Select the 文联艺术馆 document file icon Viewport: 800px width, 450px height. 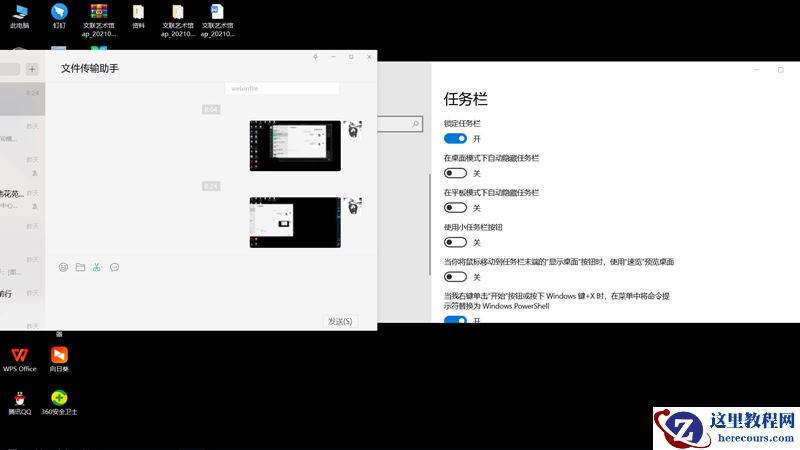[217, 20]
